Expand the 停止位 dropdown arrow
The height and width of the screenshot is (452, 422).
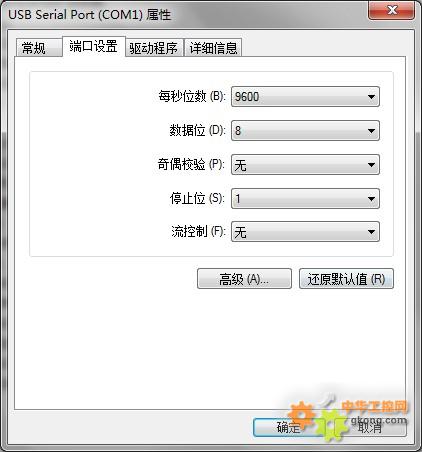click(371, 199)
